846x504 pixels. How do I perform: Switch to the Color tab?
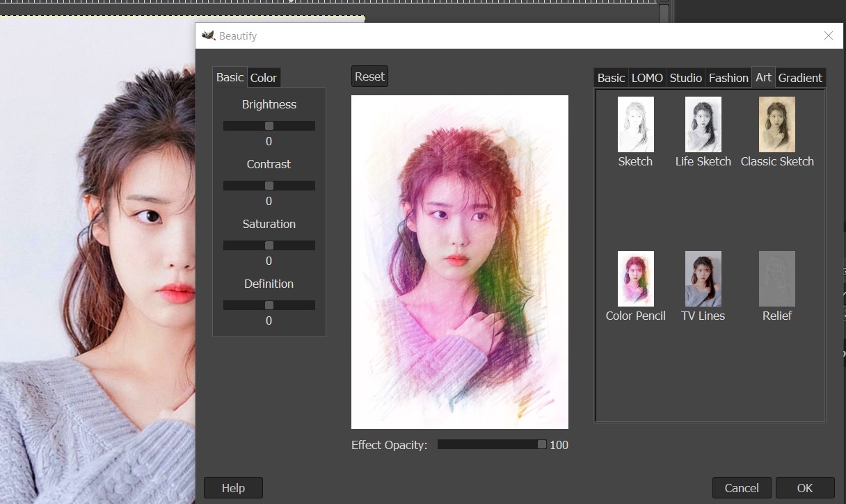[264, 78]
